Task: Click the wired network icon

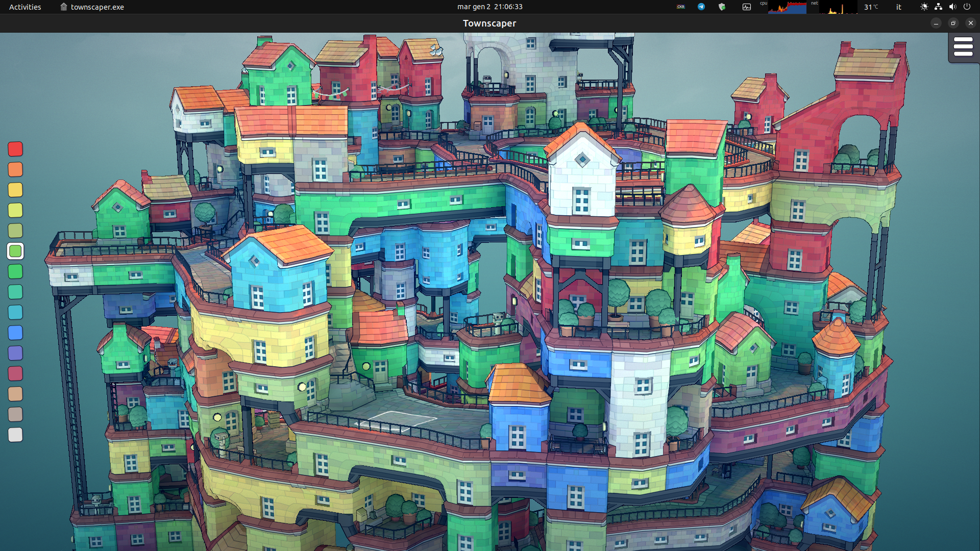Action: pos(938,7)
